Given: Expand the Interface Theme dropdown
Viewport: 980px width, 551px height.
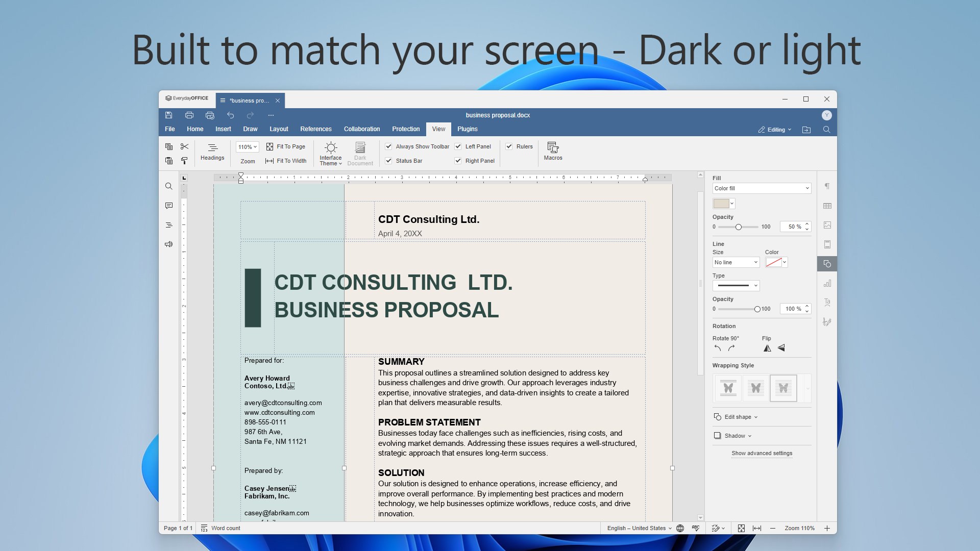Looking at the screenshot, I should click(331, 153).
